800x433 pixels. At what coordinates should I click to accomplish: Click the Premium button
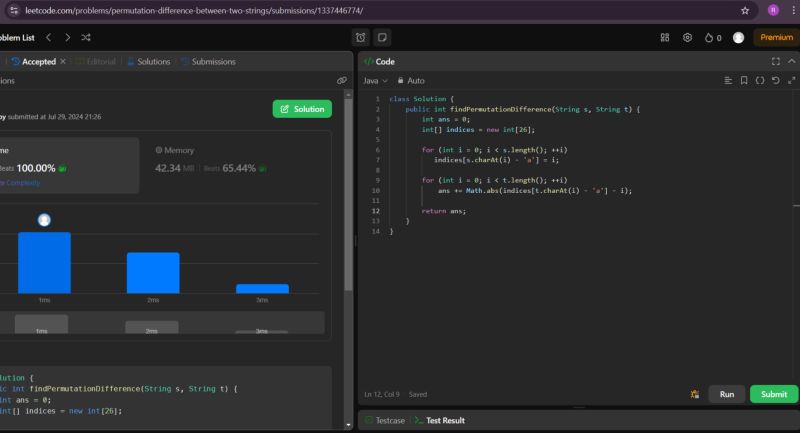[x=776, y=37]
